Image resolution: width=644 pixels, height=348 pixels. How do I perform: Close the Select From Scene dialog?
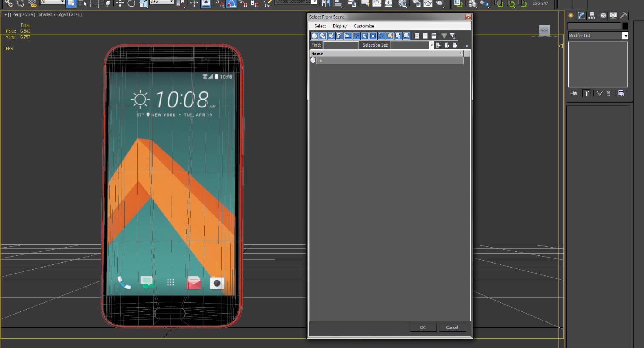[468, 17]
